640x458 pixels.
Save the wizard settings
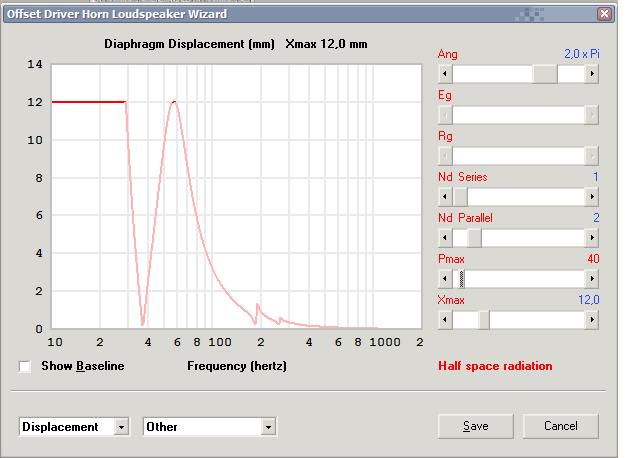(x=476, y=426)
